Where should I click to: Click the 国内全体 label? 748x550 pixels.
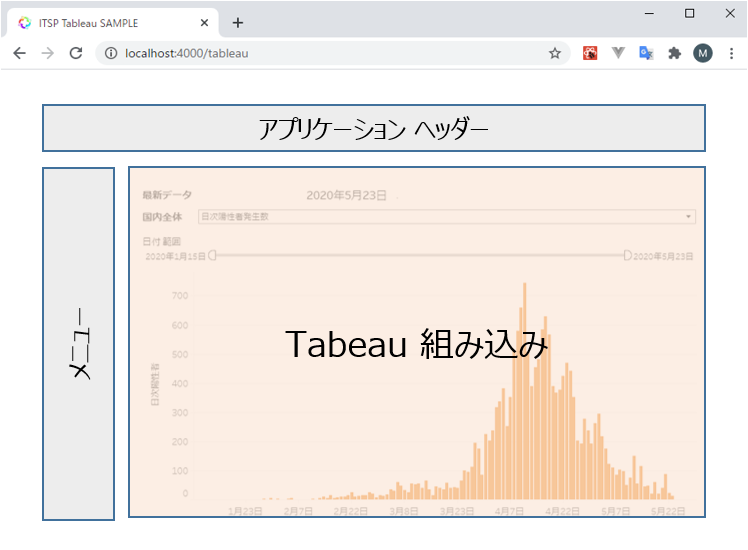click(162, 217)
